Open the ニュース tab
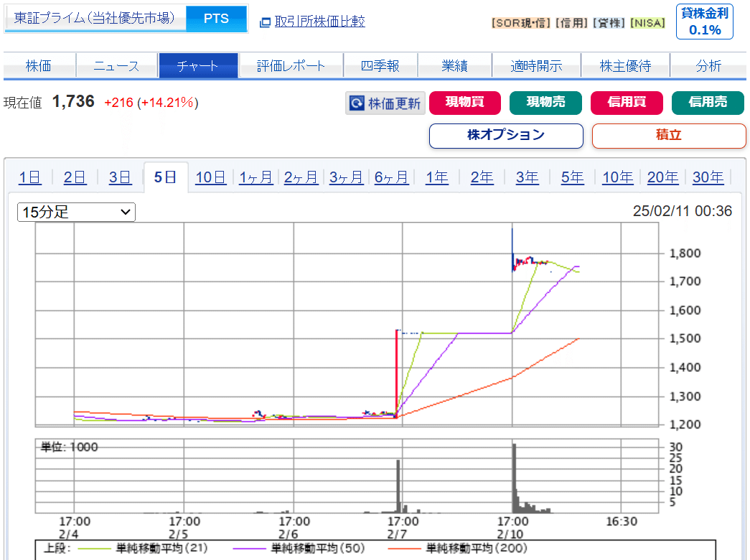The height and width of the screenshot is (560, 750). click(x=117, y=65)
